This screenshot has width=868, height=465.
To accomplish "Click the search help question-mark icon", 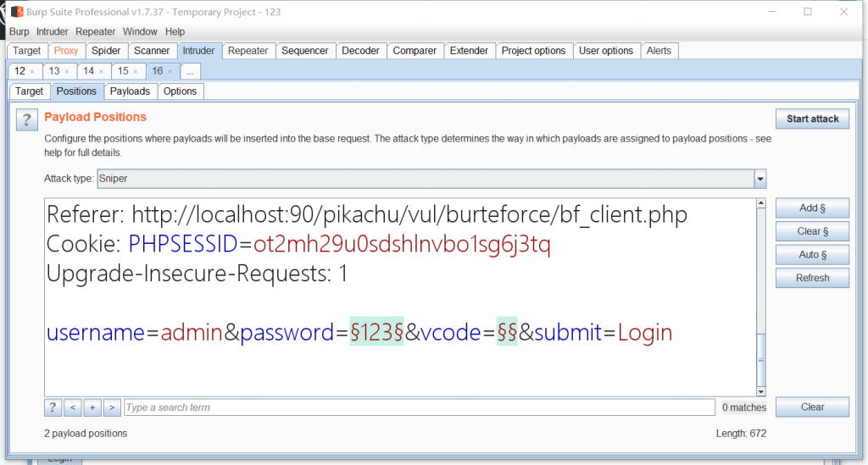I will [53, 407].
